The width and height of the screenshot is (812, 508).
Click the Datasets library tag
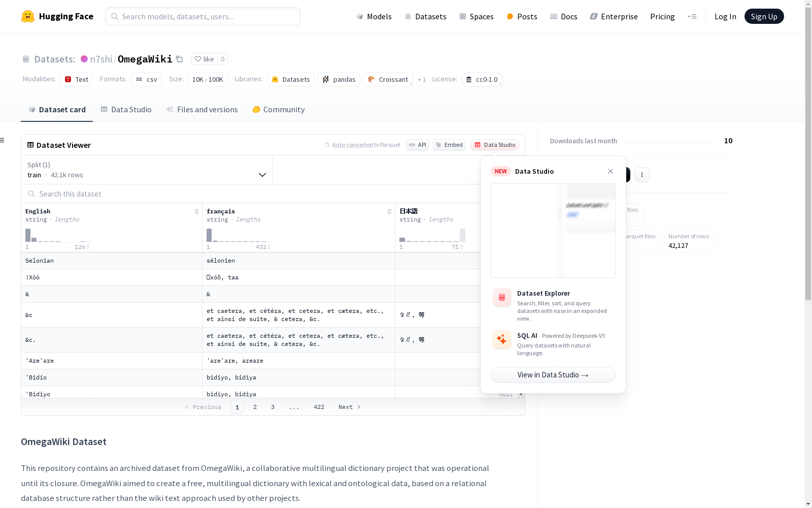[291, 79]
